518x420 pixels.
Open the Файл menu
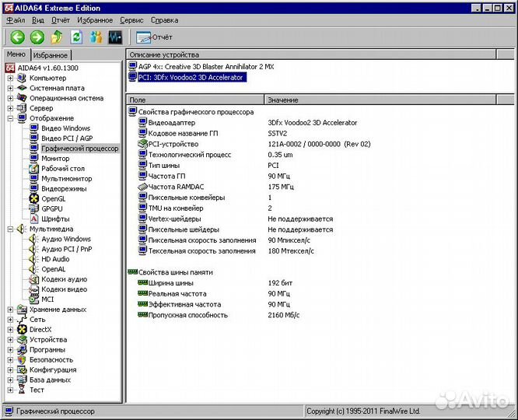(x=16, y=20)
